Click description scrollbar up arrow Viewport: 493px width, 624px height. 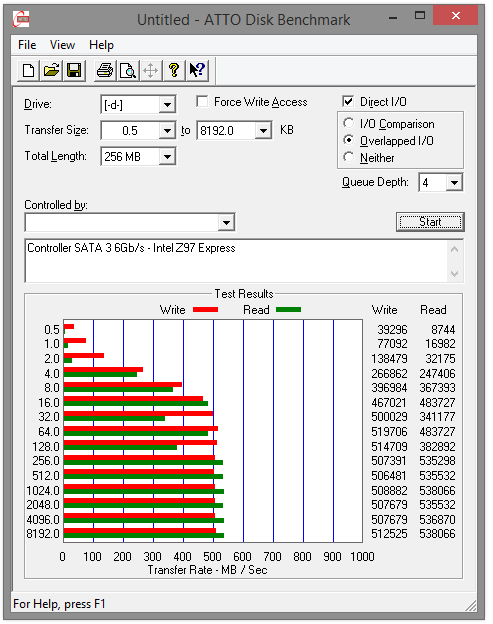(x=455, y=249)
